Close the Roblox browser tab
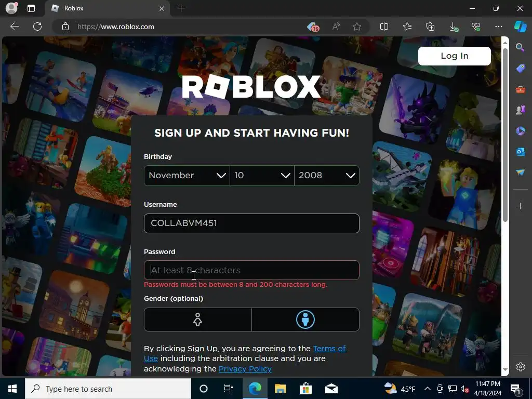Viewport: 532px width, 399px height. tap(162, 8)
